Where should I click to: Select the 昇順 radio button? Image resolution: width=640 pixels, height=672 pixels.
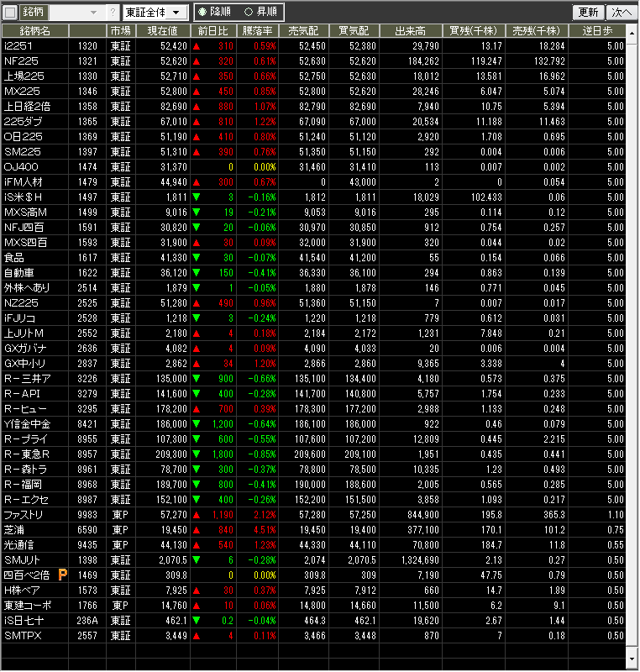[x=248, y=13]
